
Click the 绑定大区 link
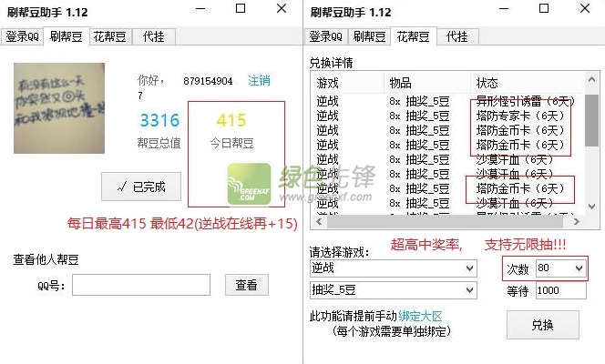pos(425,317)
